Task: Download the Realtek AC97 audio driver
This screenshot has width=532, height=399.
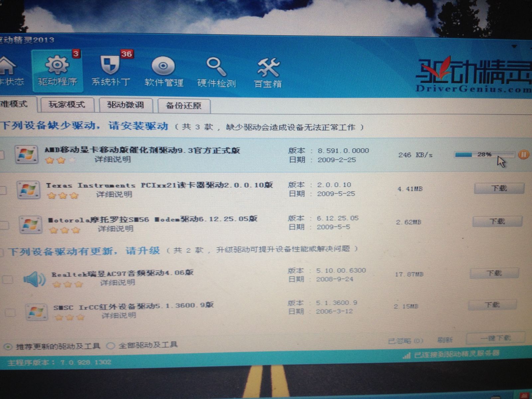Action: 494,273
